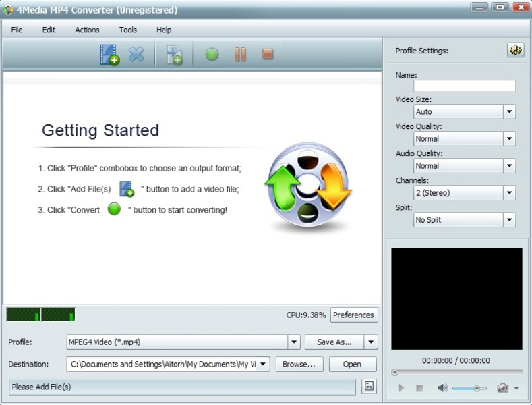The width and height of the screenshot is (532, 405).
Task: Expand the Video Size dropdown
Action: click(509, 112)
